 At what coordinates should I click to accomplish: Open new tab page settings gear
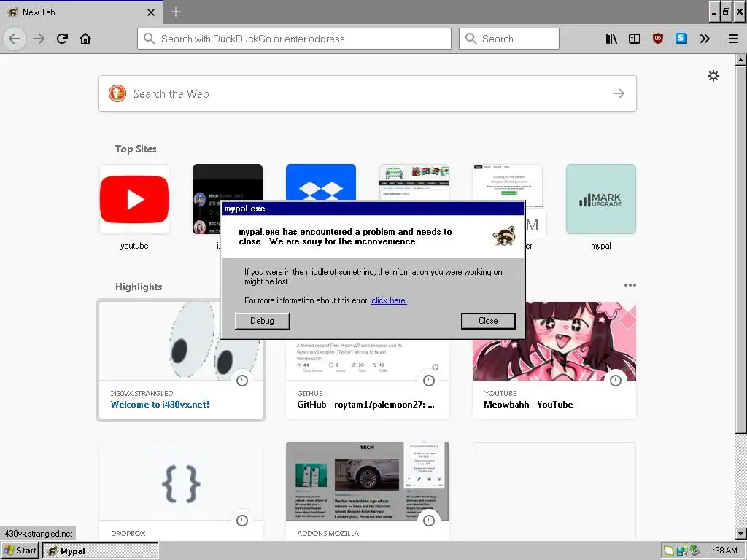click(x=713, y=76)
